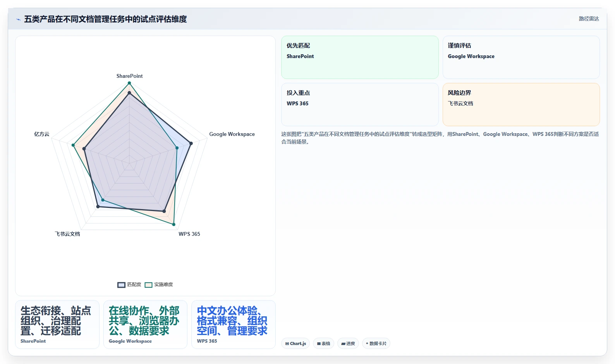Click the green 实施难度 point on the Google Workspace axis

177,148
